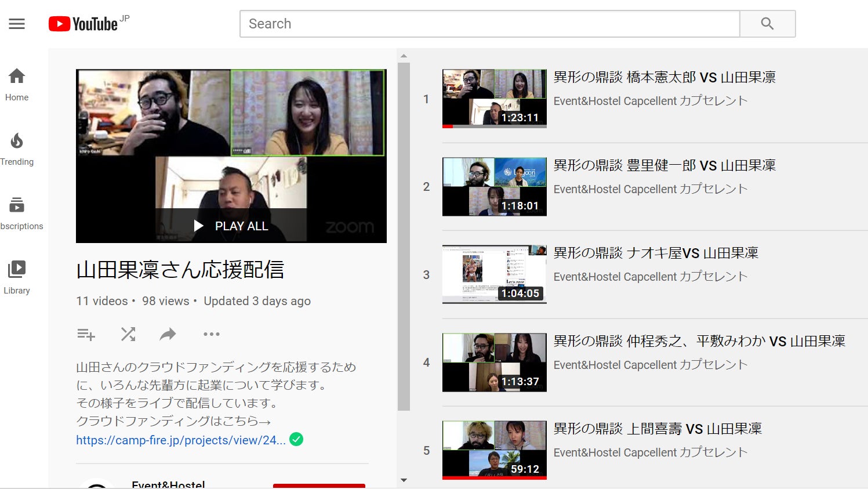Screen dimensions: 868x489
Task: Click the YouTube logo
Action: [83, 24]
